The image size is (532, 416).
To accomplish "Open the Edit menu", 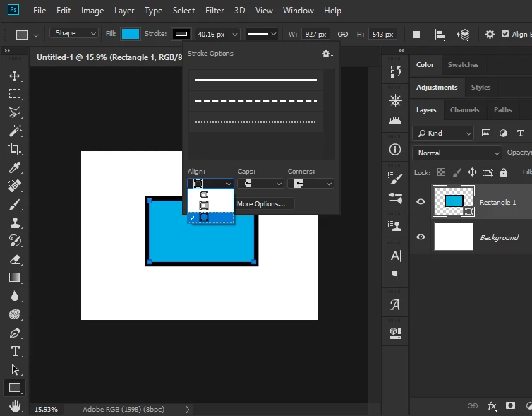I will 64,11.
